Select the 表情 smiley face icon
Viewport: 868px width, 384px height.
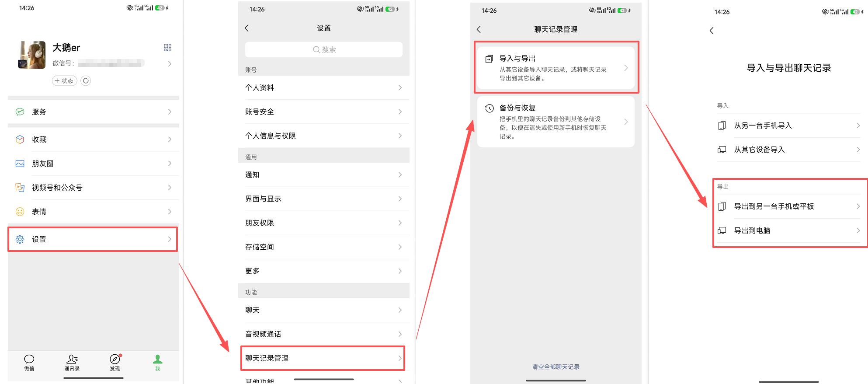(20, 211)
